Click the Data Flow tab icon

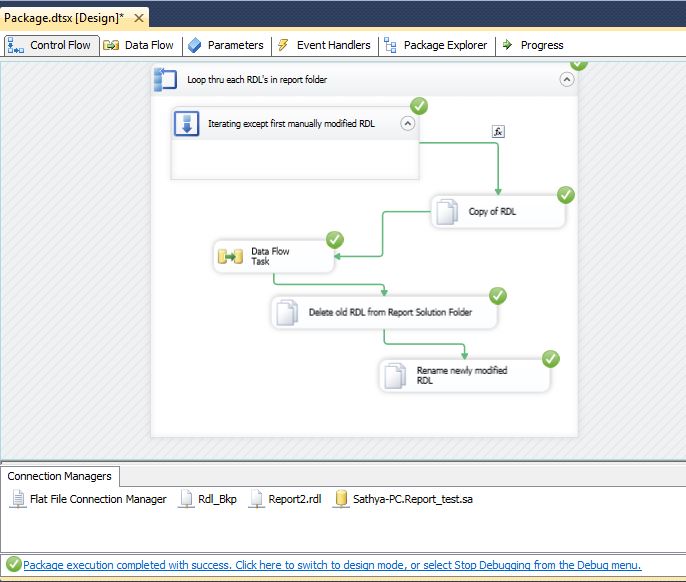[x=111, y=46]
